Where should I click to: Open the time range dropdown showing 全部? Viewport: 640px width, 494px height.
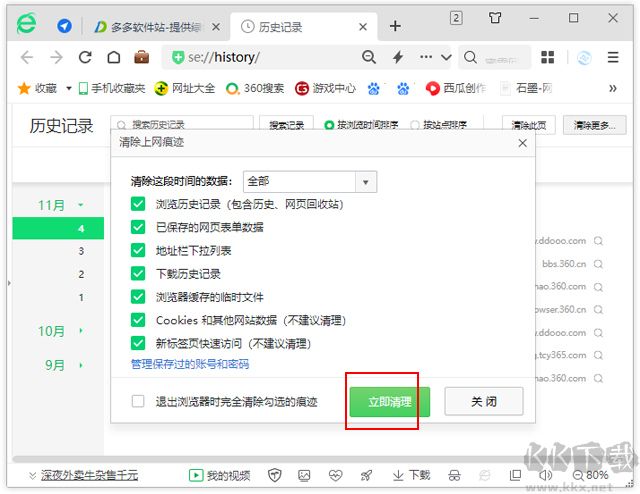(x=310, y=182)
